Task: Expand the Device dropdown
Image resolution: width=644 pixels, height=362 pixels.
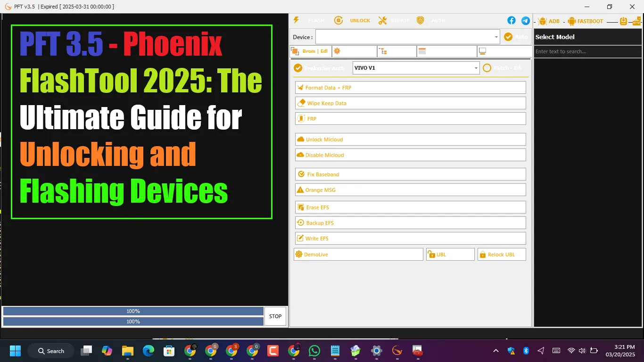Action: pyautogui.click(x=496, y=37)
